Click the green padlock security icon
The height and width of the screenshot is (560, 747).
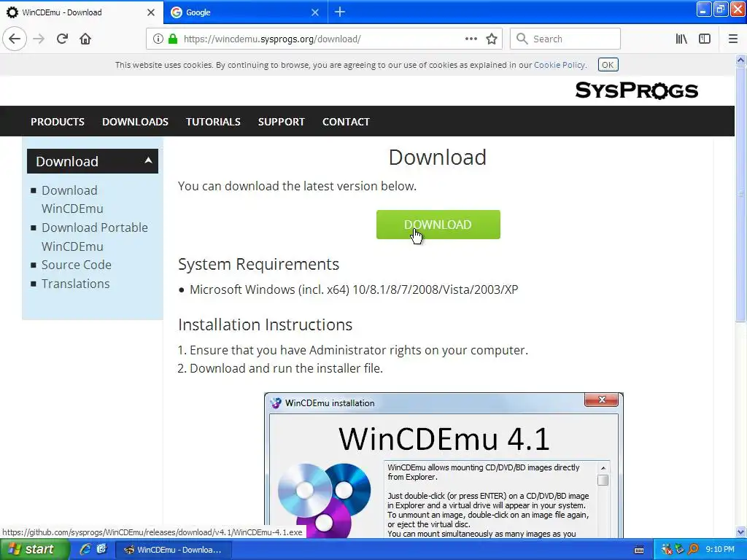coord(173,39)
